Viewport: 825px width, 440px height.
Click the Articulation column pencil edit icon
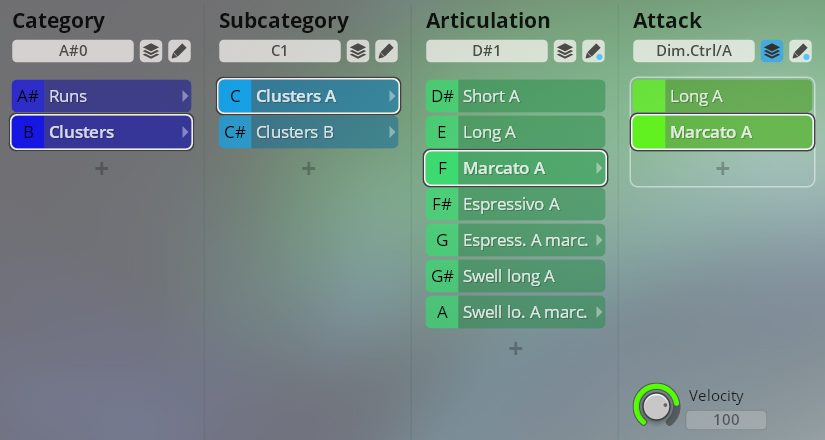[x=593, y=51]
